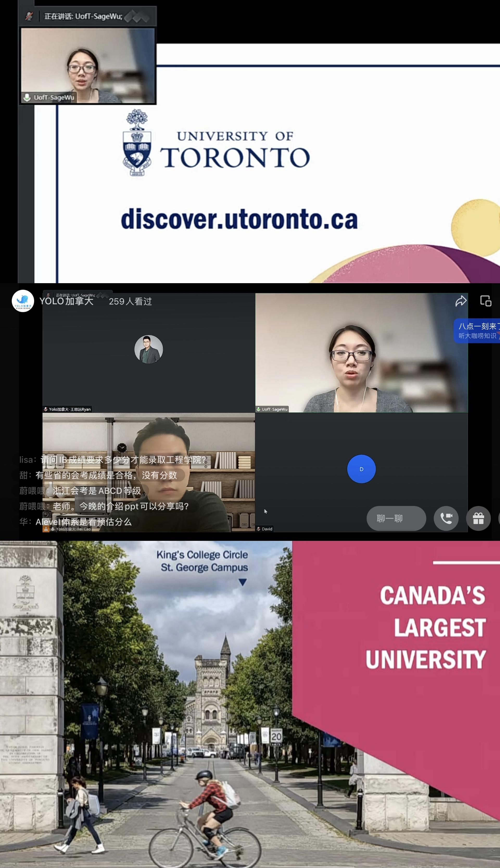Tap the 聊一聊 chat input box

click(396, 518)
